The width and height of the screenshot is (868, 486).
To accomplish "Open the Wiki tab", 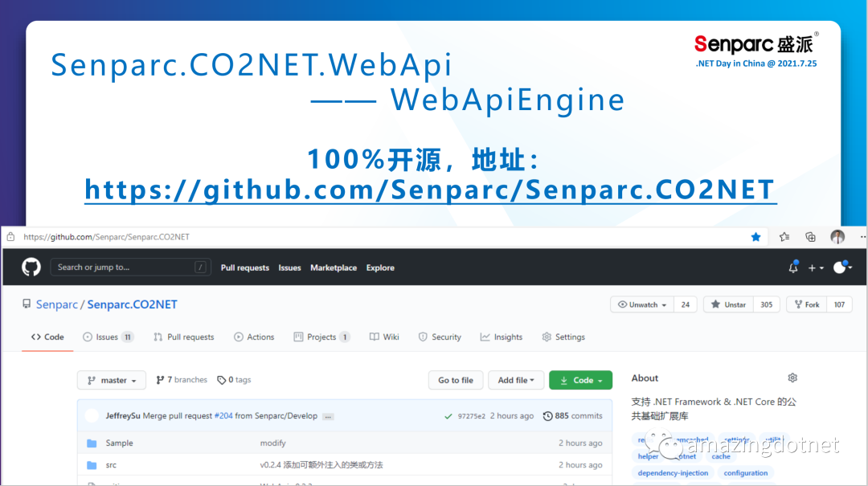I will 384,337.
